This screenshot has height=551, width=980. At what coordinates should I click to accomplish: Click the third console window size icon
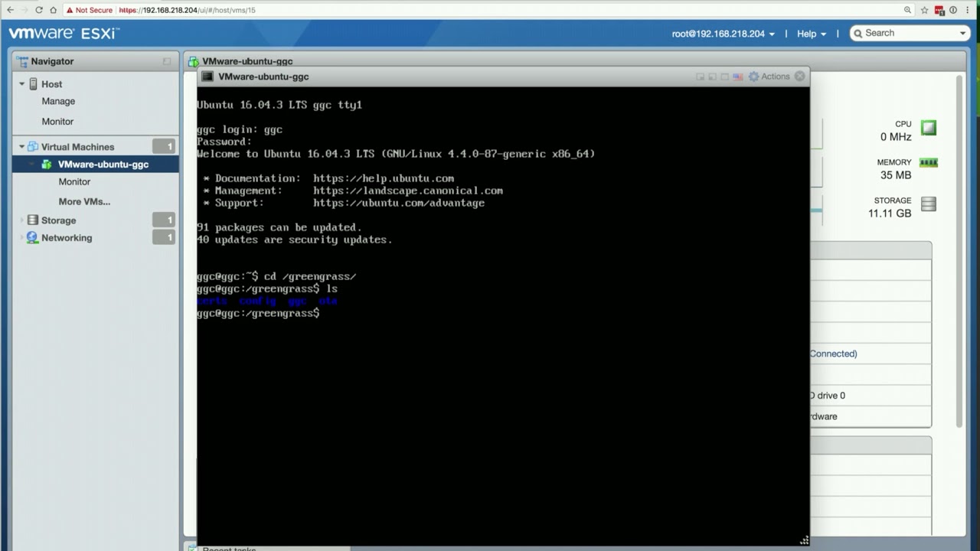[724, 77]
